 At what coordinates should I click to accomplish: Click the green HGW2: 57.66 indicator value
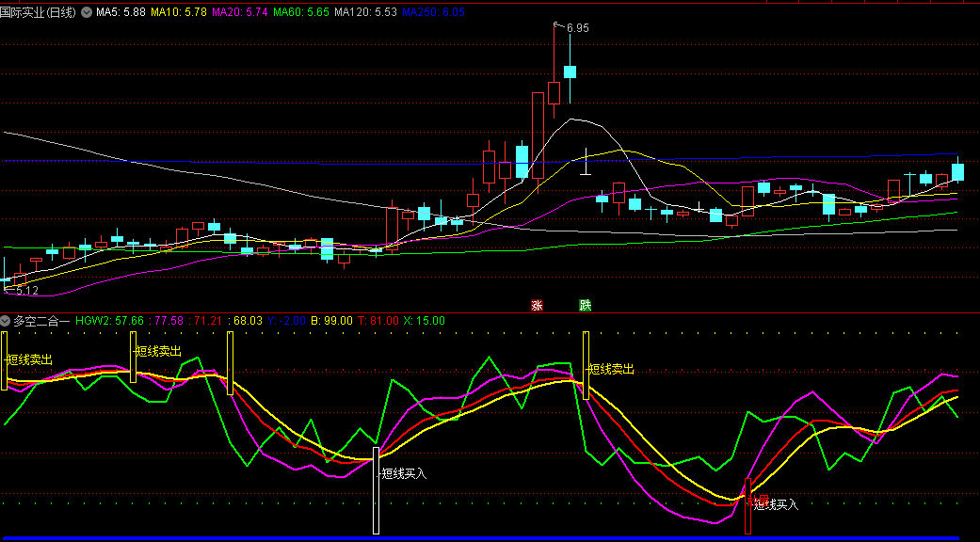point(109,321)
